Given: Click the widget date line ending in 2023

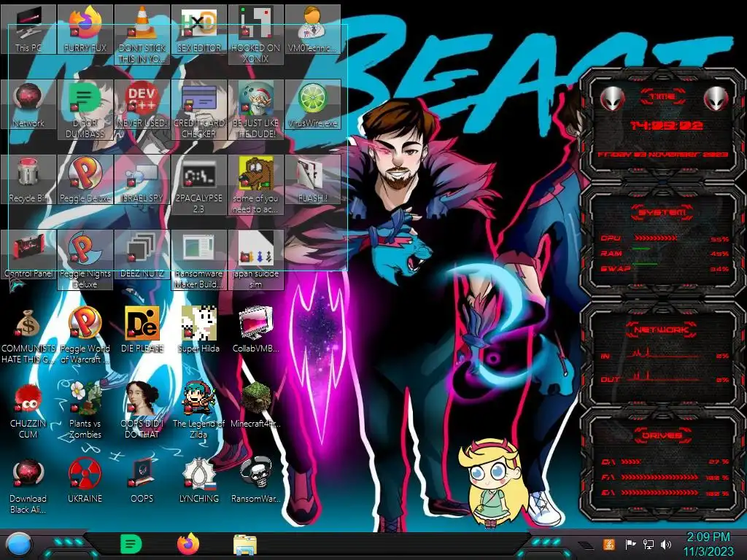Looking at the screenshot, I should 663,155.
